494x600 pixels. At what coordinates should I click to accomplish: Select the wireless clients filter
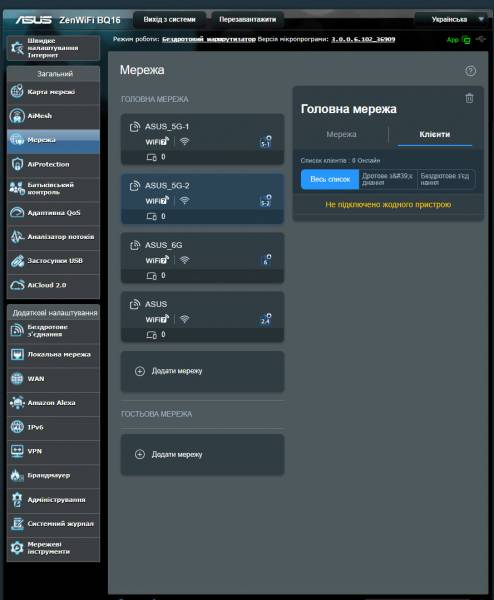pyautogui.click(x=446, y=179)
